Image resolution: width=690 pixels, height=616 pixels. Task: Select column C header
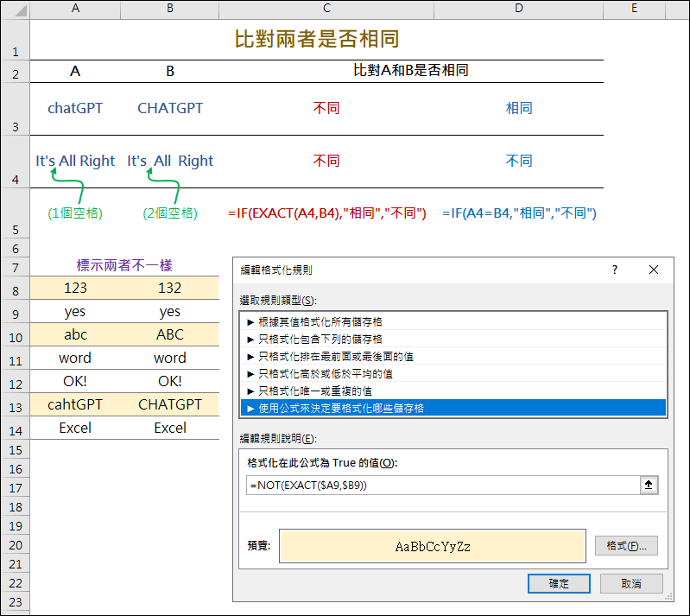point(326,9)
